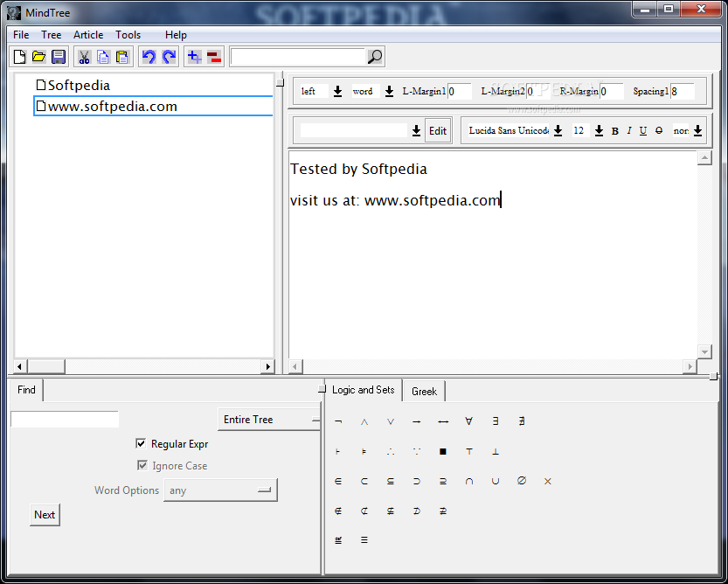The height and width of the screenshot is (584, 728).
Task: Insert the empty set ∅ symbol
Action: pyautogui.click(x=522, y=481)
